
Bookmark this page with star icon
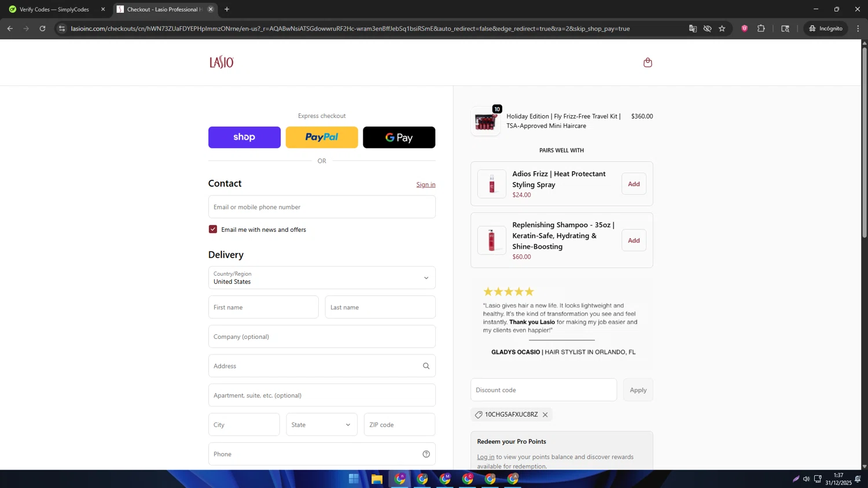tap(722, 28)
